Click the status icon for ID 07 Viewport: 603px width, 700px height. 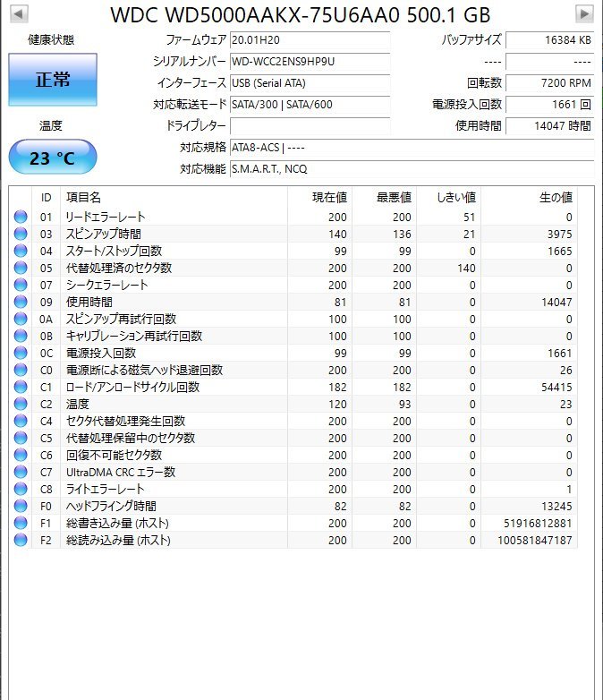click(x=21, y=285)
